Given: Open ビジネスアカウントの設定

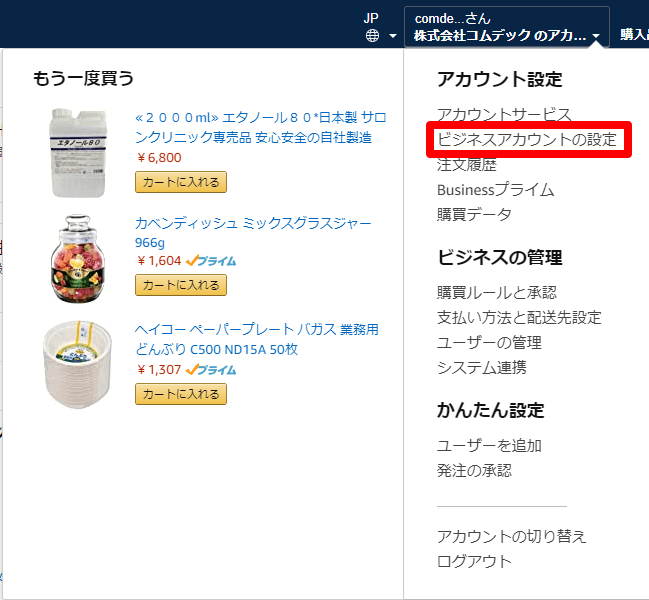Looking at the screenshot, I should pyautogui.click(x=527, y=139).
